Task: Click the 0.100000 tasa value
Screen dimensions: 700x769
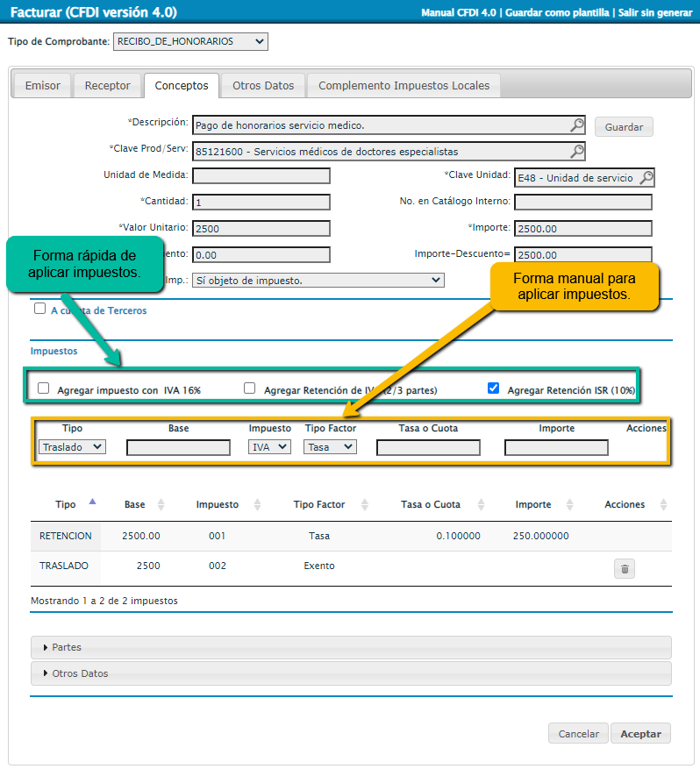Action: click(458, 536)
